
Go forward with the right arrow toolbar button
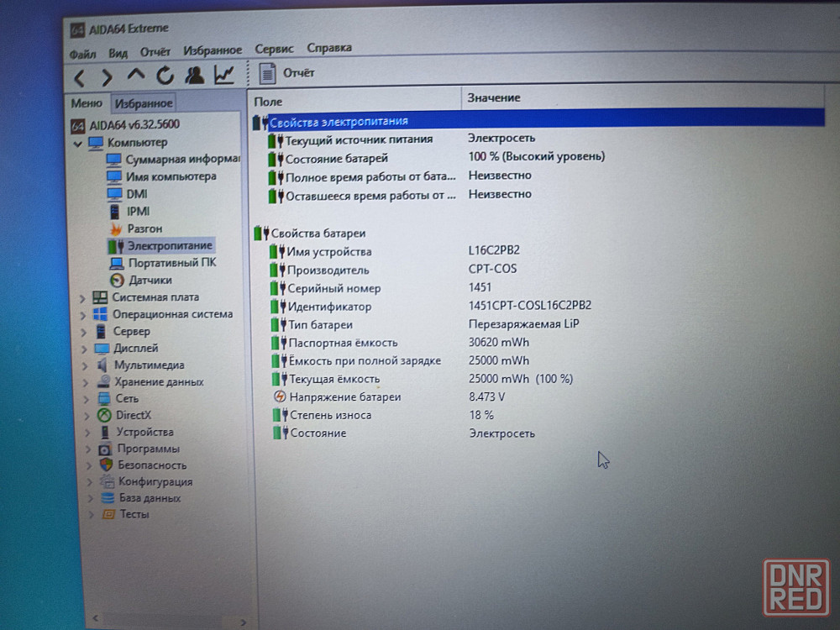coord(107,77)
